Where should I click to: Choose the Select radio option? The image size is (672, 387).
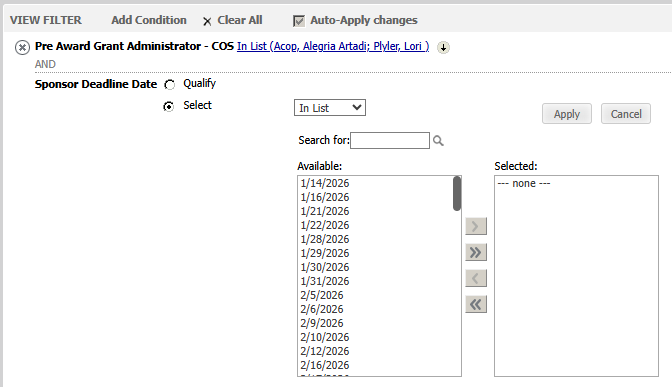(169, 106)
